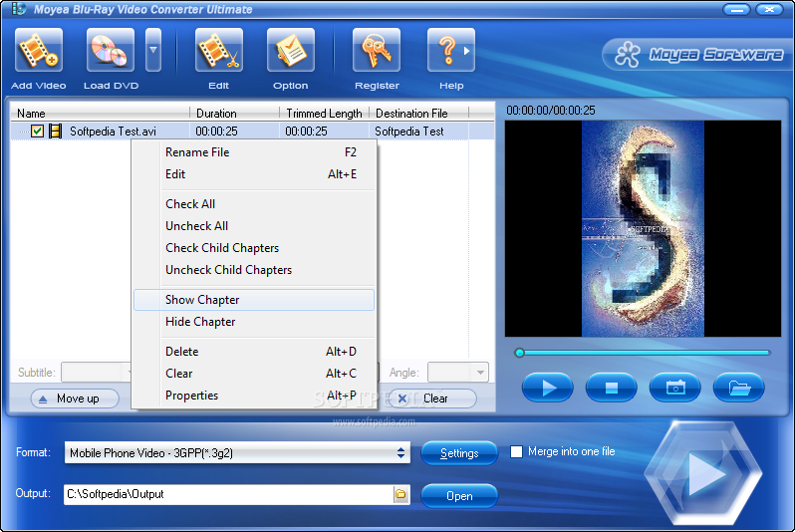Click the Moyea Software logo
795x532 pixels.
click(698, 54)
